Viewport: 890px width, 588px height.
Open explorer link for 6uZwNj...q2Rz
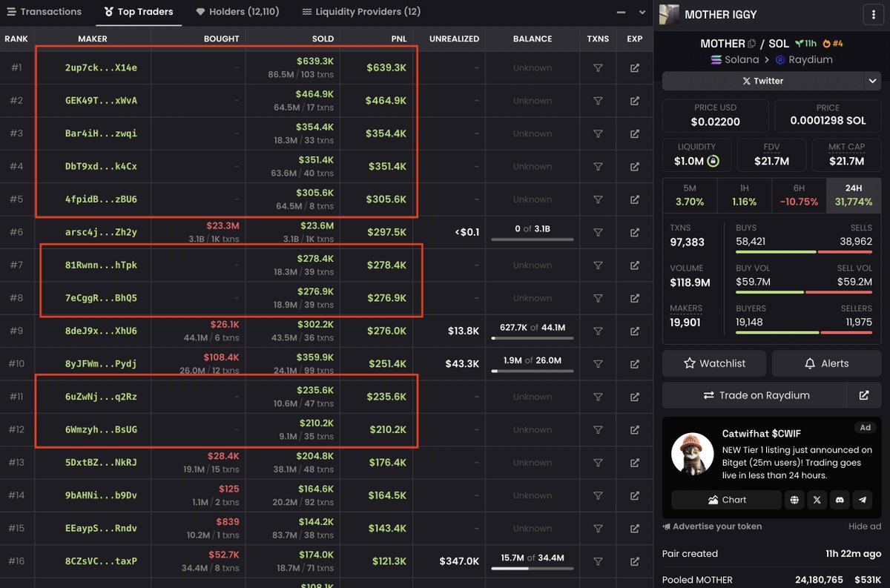(x=635, y=397)
